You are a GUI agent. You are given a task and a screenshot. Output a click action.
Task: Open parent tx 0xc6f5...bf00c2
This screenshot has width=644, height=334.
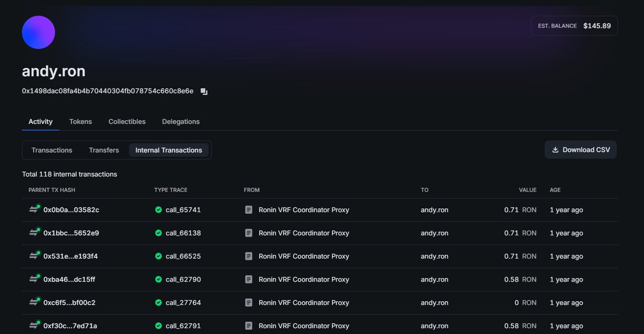(x=70, y=302)
